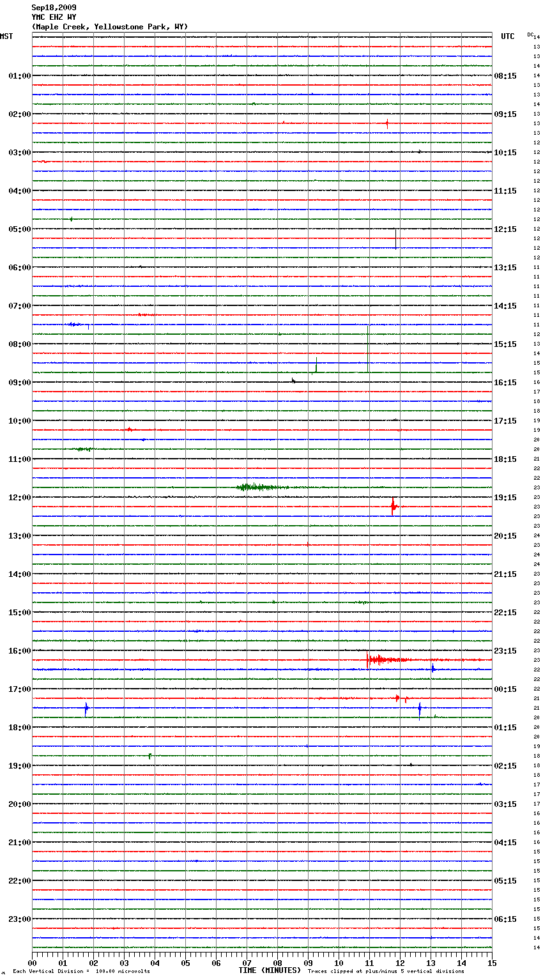543x980 pixels.
Task: Click the 12:15 UTC time label
Action: [505, 229]
